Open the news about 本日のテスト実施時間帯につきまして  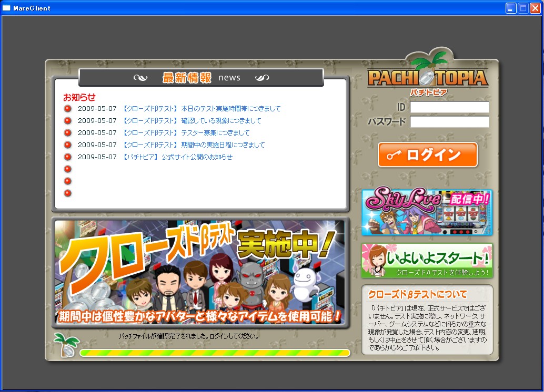[x=230, y=108]
